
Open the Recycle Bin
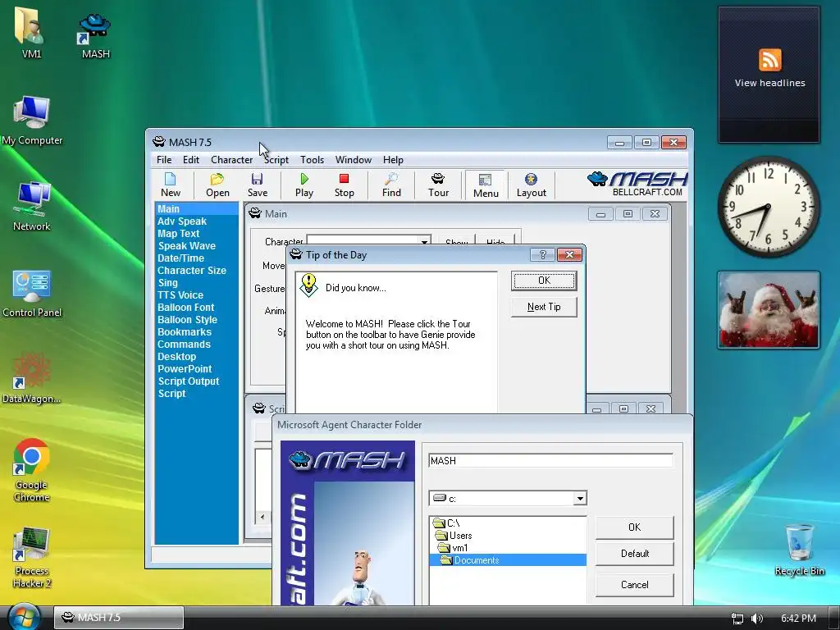pos(799,550)
